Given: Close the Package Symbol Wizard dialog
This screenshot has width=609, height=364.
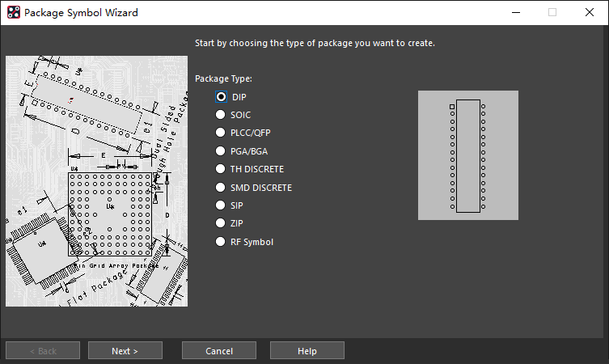Looking at the screenshot, I should pos(590,13).
